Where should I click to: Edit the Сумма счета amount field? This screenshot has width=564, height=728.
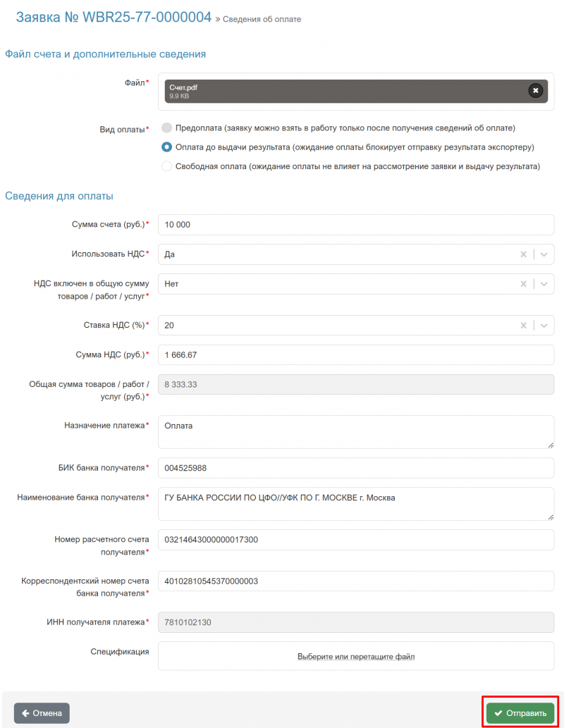[x=356, y=225]
